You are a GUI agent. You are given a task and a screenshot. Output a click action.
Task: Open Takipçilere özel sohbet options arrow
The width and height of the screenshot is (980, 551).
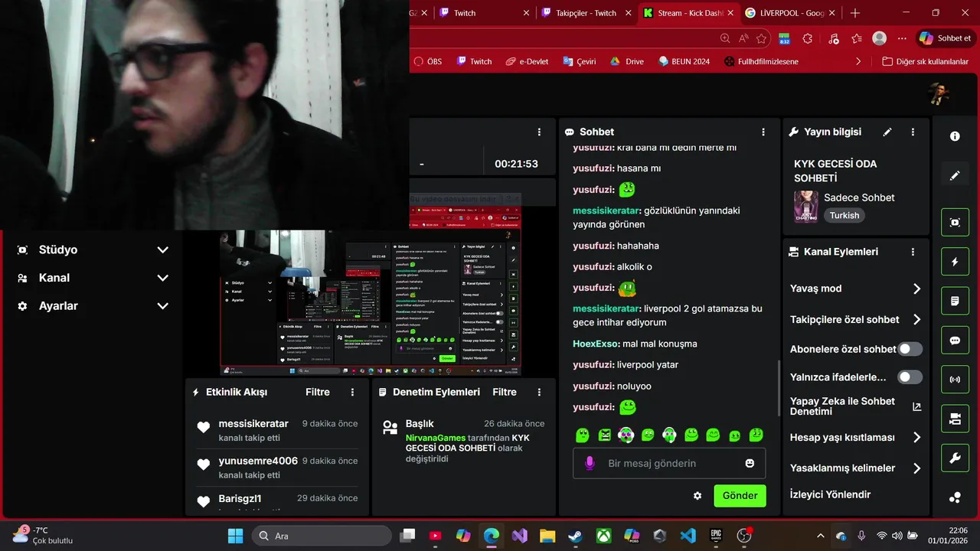(x=916, y=319)
